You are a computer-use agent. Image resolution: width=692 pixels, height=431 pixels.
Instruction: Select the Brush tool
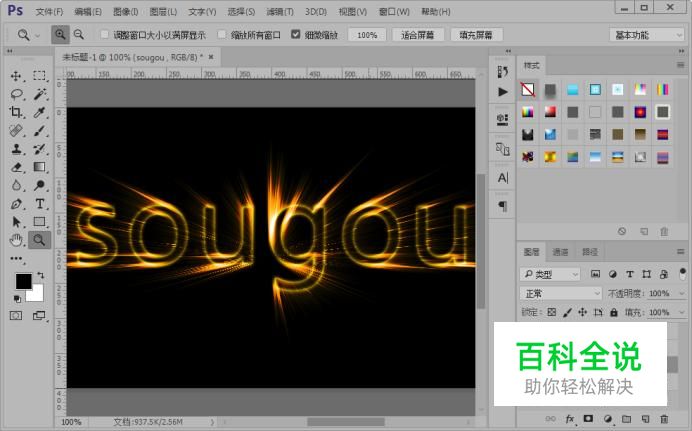40,131
